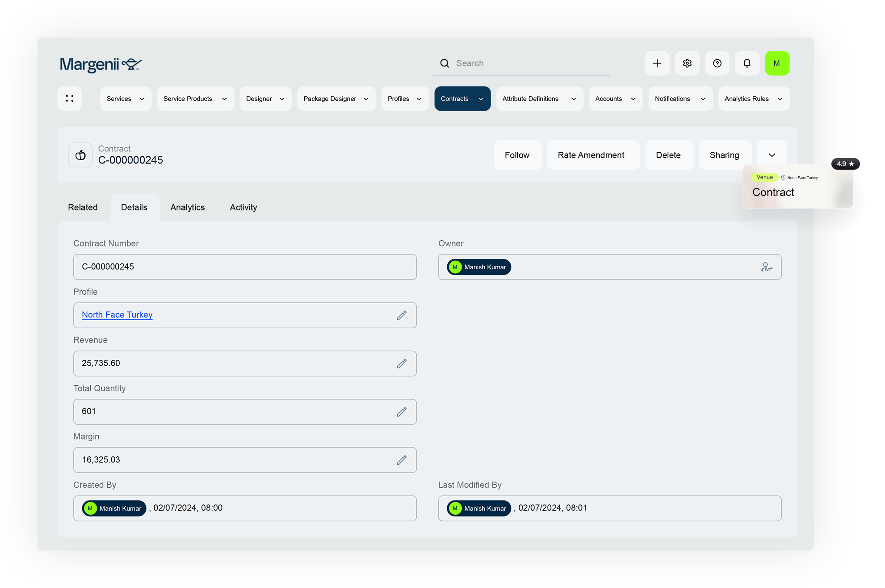Open notifications bell icon

[747, 63]
